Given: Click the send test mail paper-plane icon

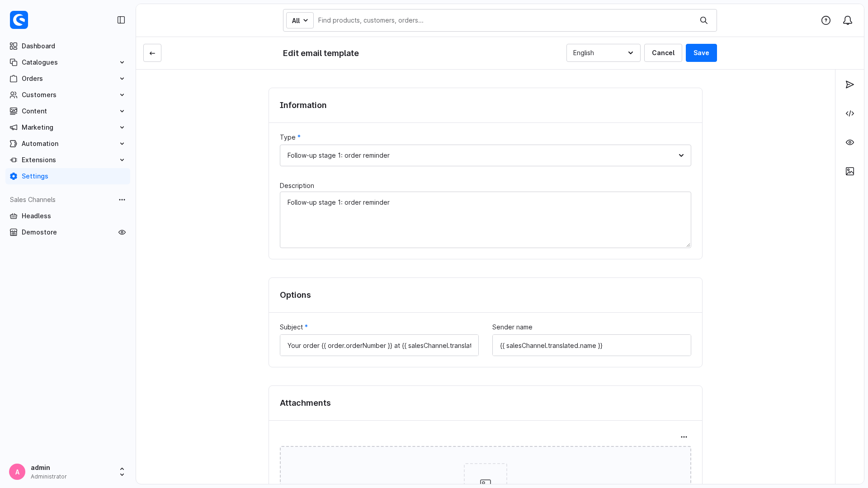Looking at the screenshot, I should click(x=850, y=84).
